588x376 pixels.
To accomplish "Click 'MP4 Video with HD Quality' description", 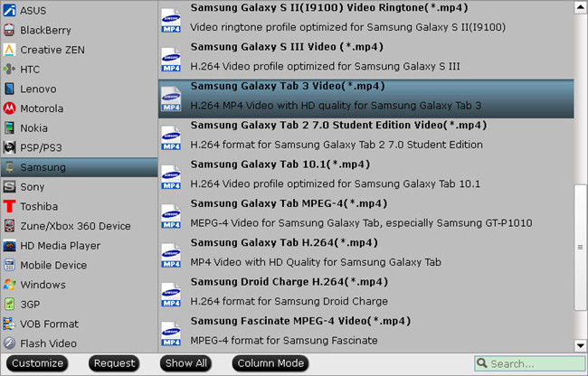I will pyautogui.click(x=316, y=262).
